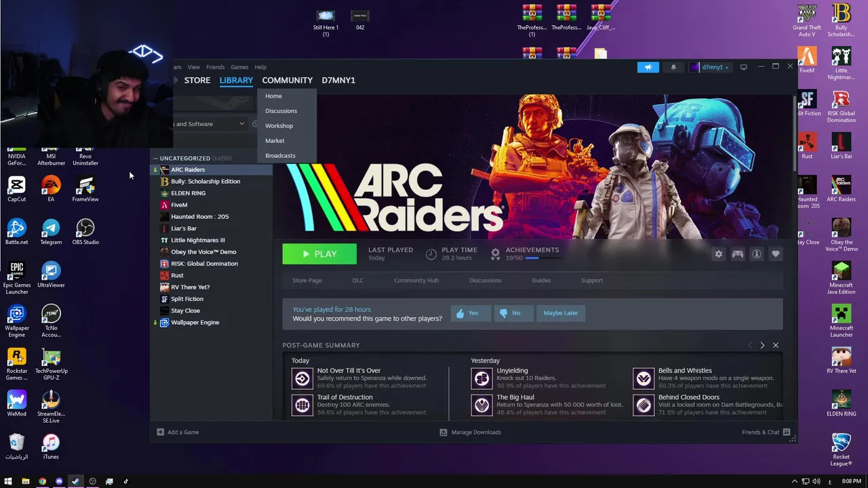Switch to the STORE tab
The image size is (868, 488).
click(x=197, y=80)
